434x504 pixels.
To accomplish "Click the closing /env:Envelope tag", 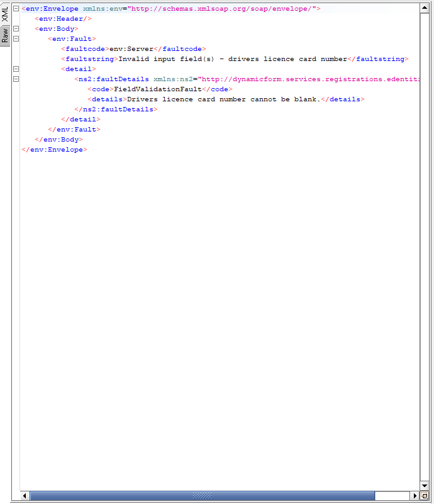I will [54, 150].
